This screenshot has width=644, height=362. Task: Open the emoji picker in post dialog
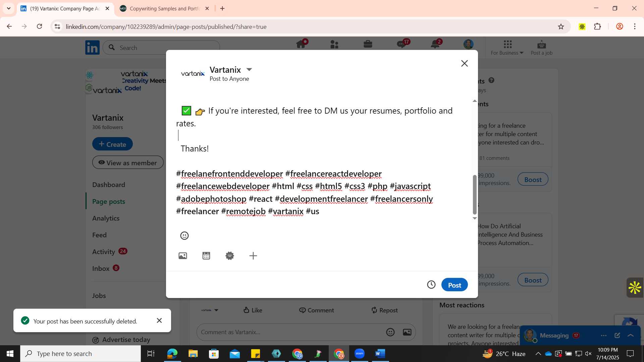[x=184, y=236]
